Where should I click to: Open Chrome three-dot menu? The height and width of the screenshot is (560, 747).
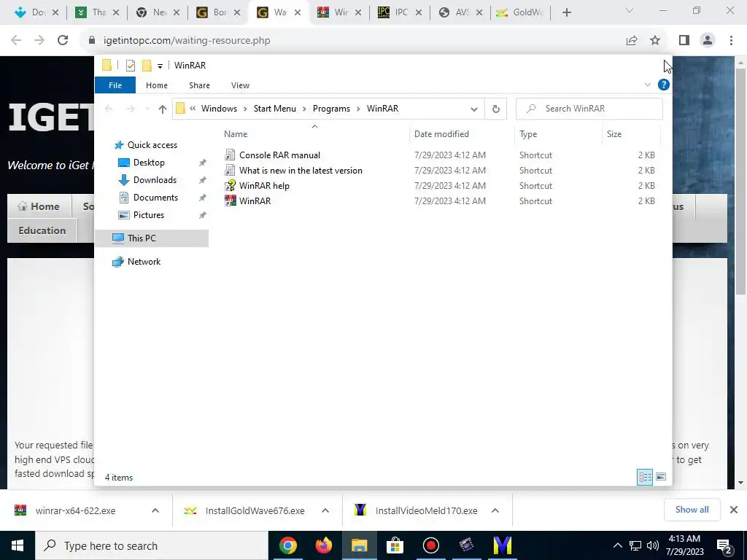pos(731,41)
